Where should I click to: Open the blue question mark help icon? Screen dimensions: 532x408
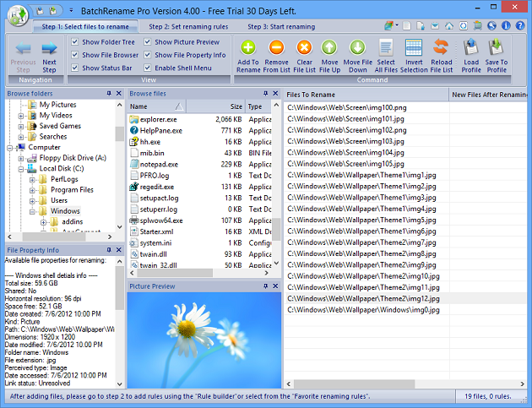[x=520, y=26]
